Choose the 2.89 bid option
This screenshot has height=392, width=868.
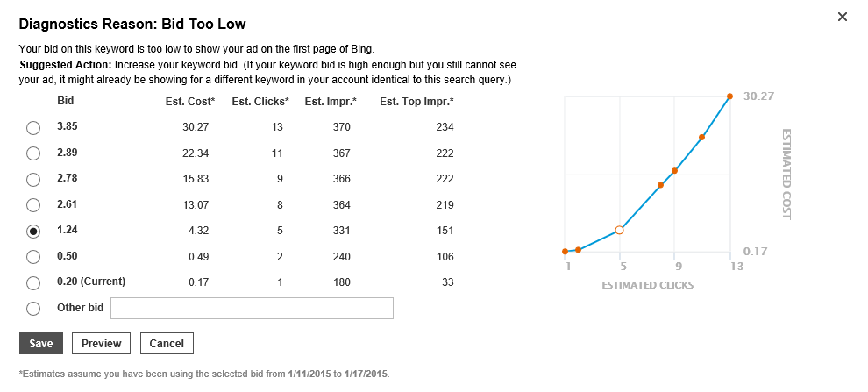point(33,153)
